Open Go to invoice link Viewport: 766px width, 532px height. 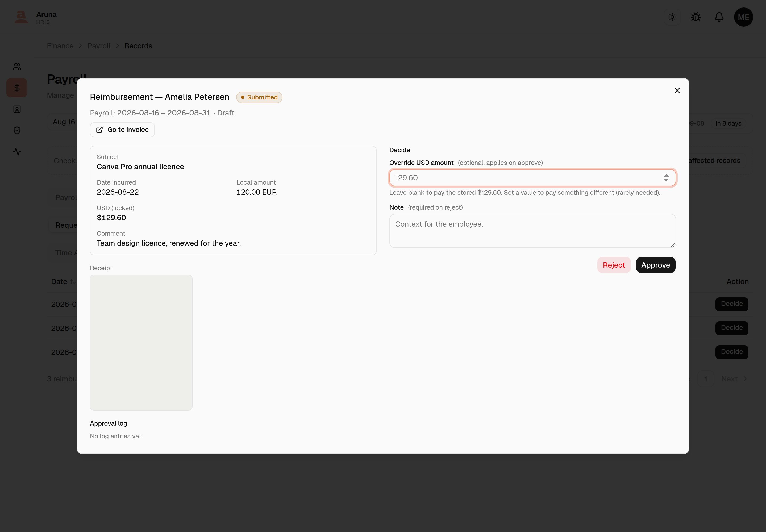[122, 130]
